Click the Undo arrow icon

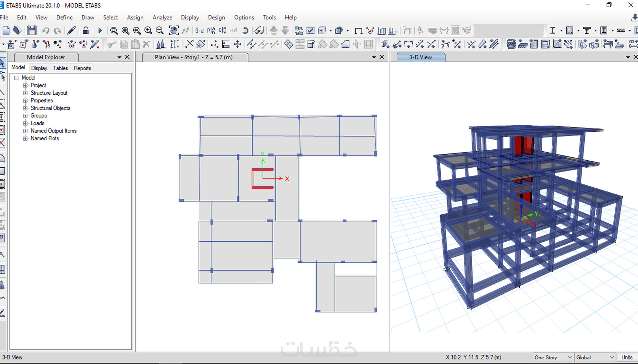coord(46,31)
